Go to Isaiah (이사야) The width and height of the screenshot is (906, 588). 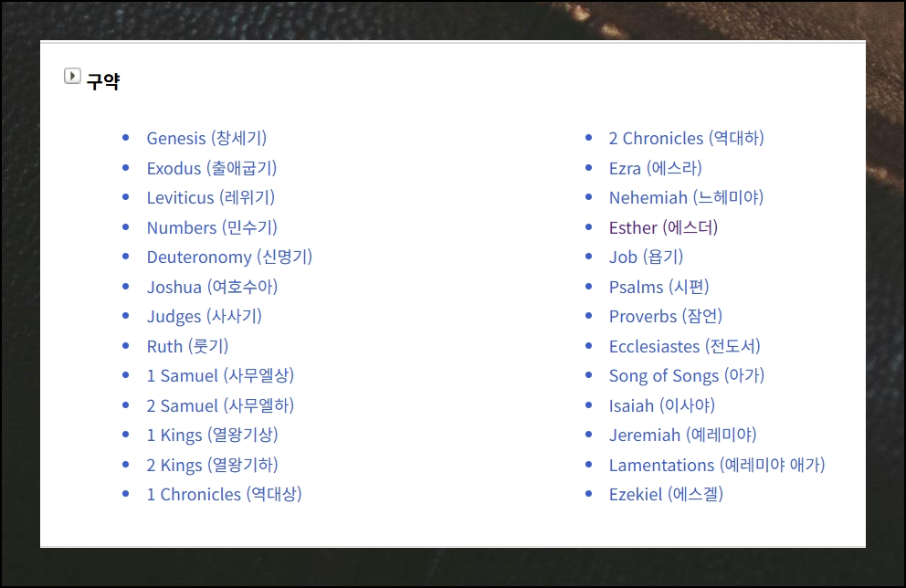[662, 406]
